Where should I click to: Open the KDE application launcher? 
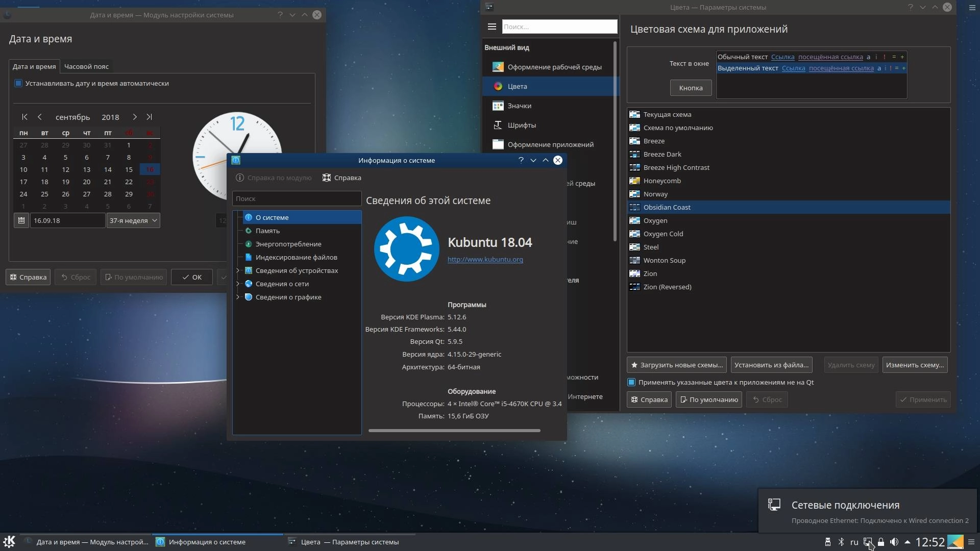10,542
